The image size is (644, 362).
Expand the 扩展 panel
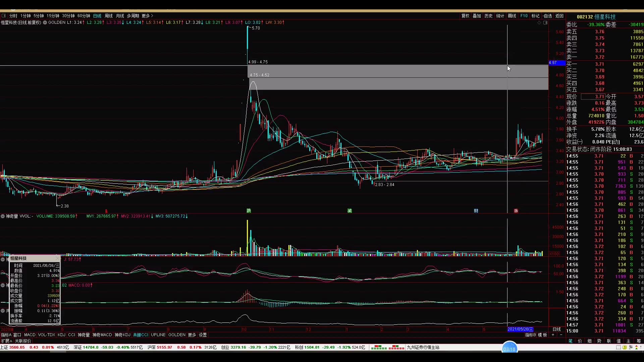tap(7, 341)
